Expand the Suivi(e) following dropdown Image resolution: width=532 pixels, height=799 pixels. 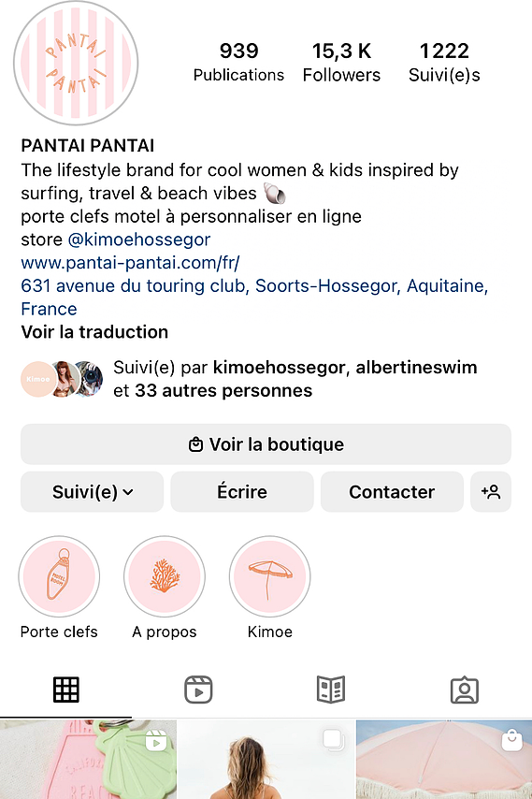point(93,492)
